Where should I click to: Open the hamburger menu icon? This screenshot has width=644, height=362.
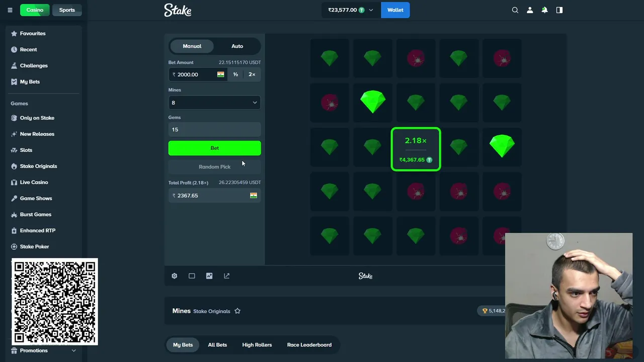pyautogui.click(x=10, y=10)
